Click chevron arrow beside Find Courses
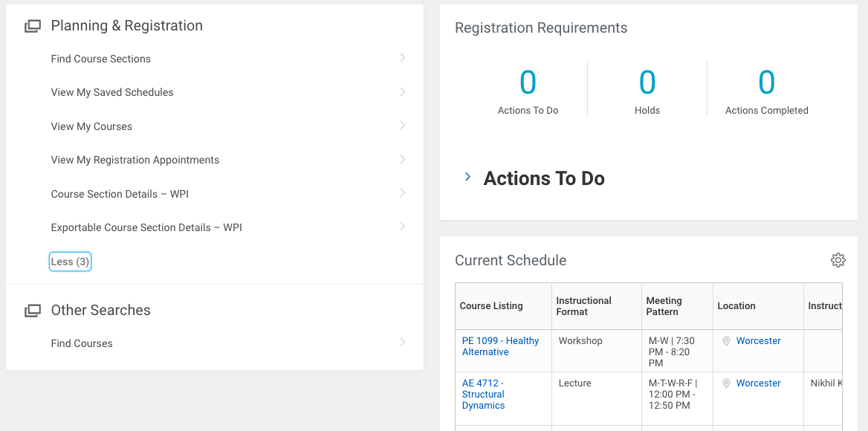This screenshot has height=431, width=868. [402, 343]
